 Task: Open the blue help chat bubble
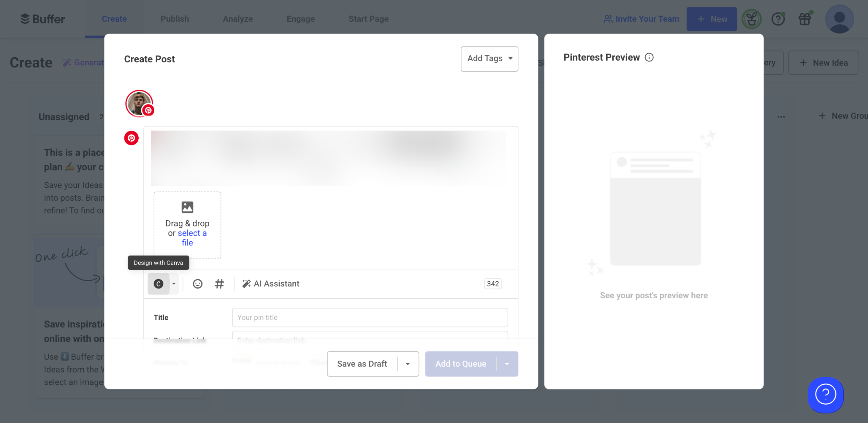825,395
